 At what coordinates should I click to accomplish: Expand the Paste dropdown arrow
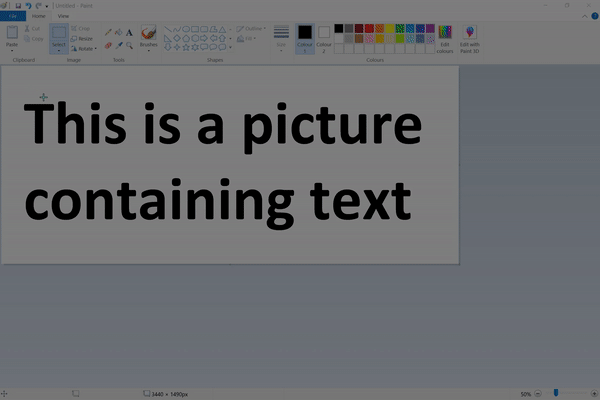tap(12, 51)
